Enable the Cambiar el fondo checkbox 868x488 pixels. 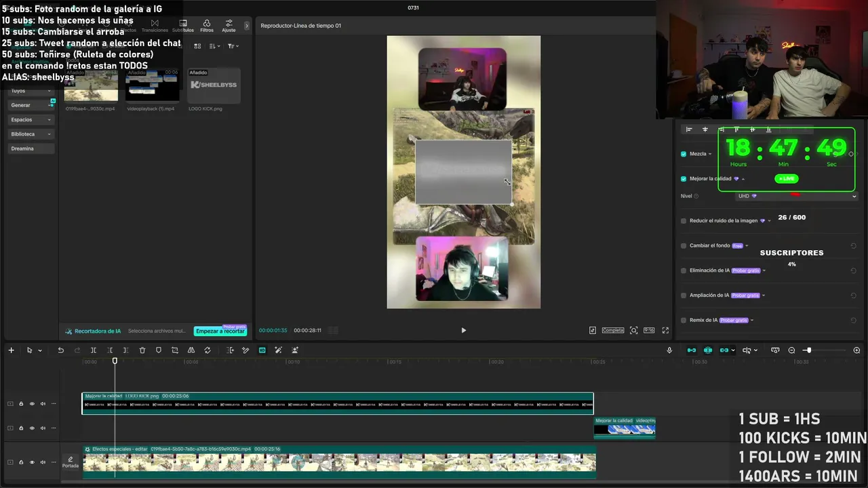coord(684,246)
